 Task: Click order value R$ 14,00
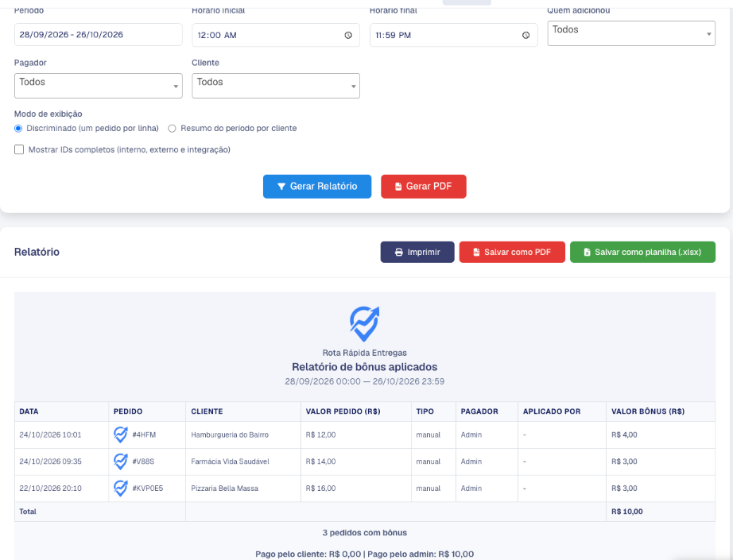coord(320,462)
